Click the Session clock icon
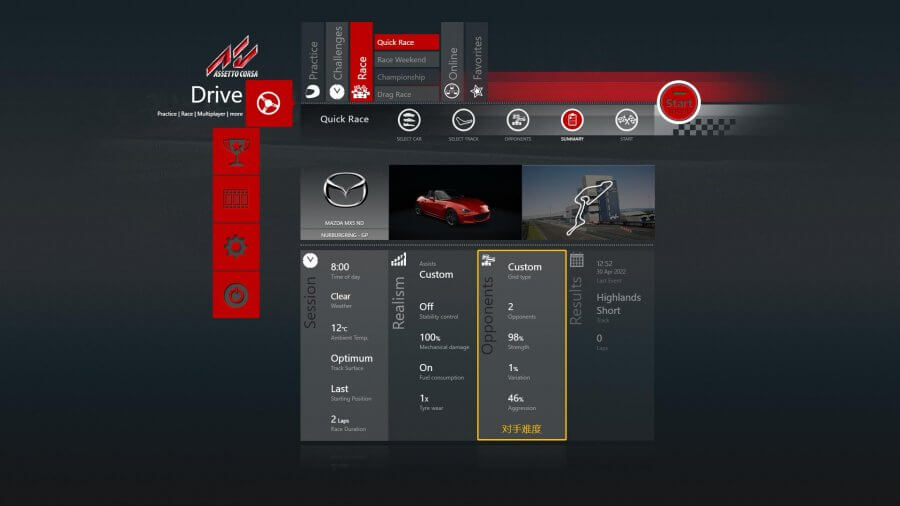 pos(310,260)
